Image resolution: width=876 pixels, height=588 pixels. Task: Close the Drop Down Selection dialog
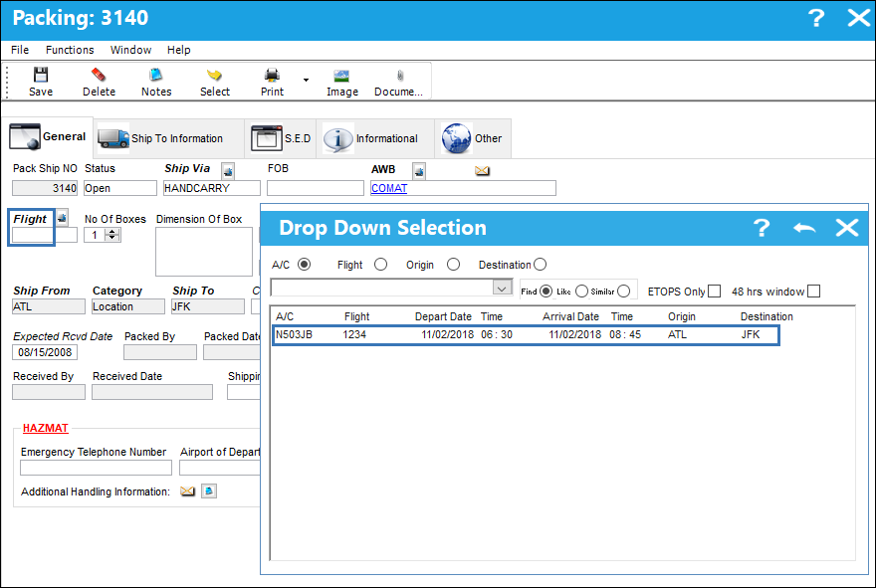847,227
